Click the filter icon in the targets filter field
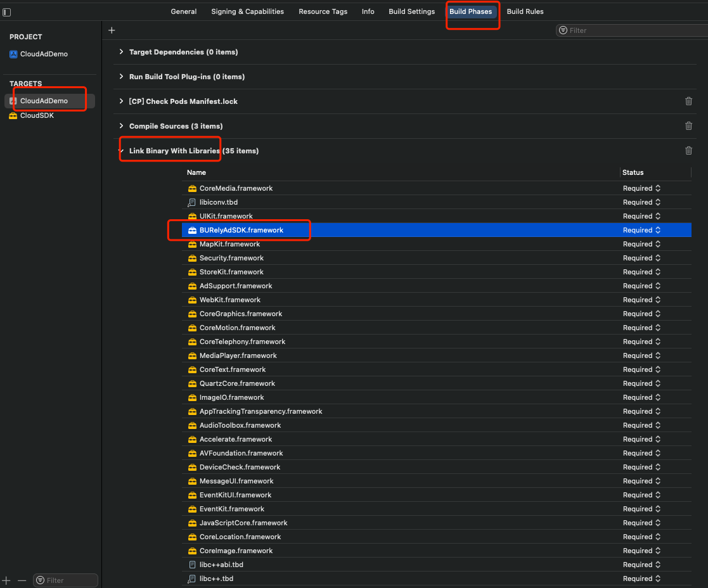The width and height of the screenshot is (708, 588). click(40, 580)
